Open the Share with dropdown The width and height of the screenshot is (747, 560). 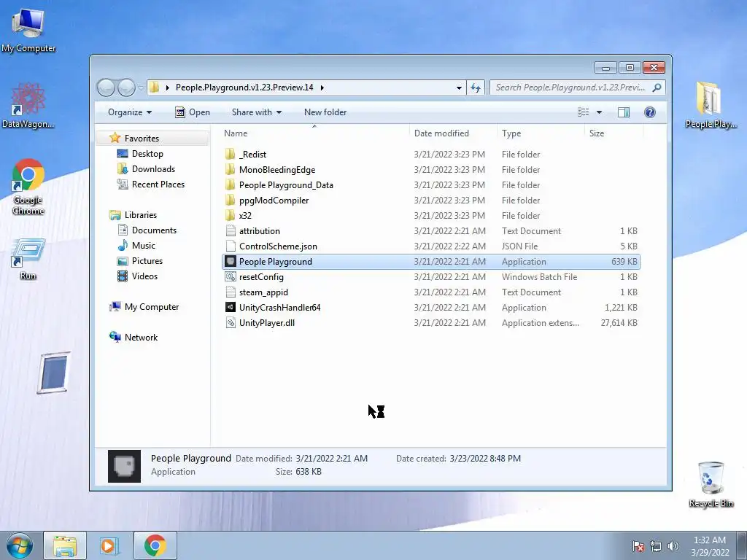point(257,112)
